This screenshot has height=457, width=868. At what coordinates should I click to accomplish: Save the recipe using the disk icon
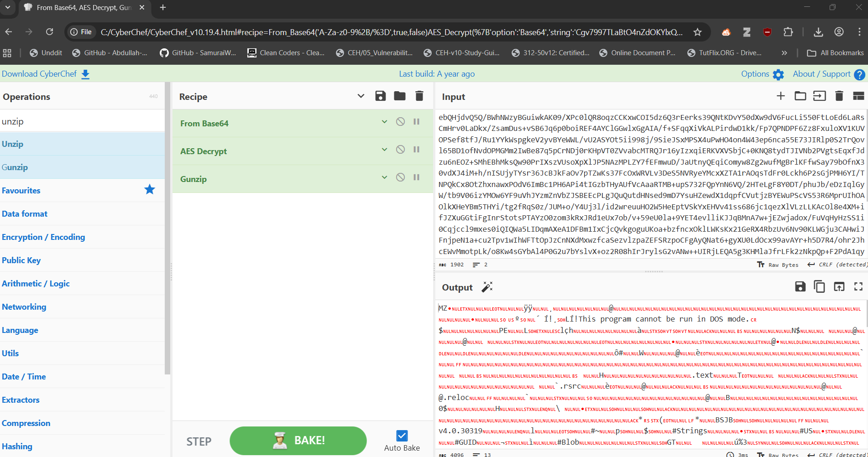[380, 96]
